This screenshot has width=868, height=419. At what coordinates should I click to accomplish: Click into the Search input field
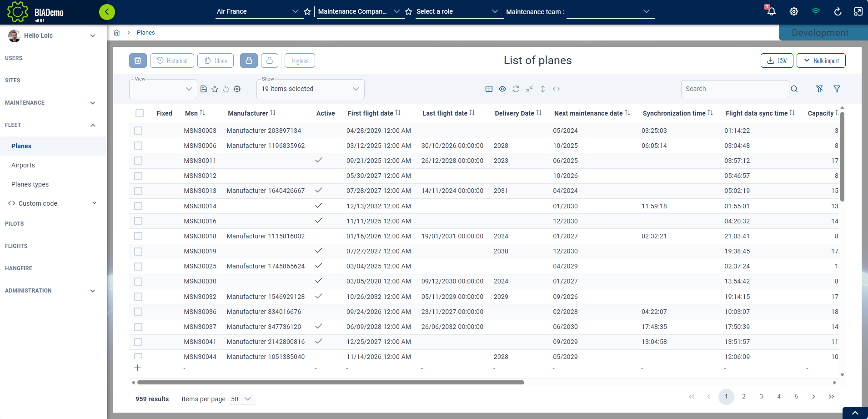coord(734,89)
